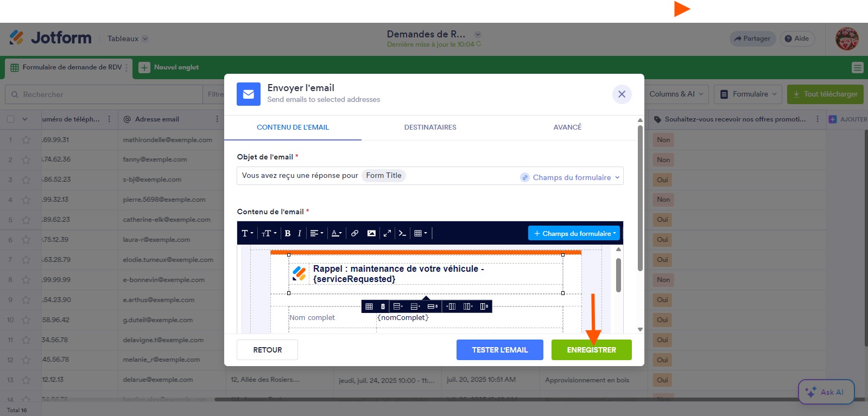This screenshot has height=416, width=868.
Task: Star row 5 catherine-elk@exemple.com
Action: (26, 220)
